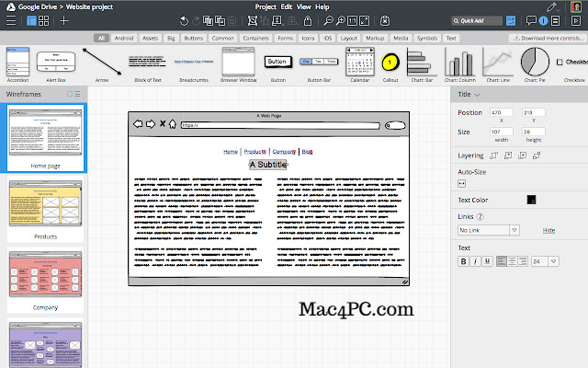The height and width of the screenshot is (368, 588).
Task: Pick the Browser Window control
Action: coord(239,64)
